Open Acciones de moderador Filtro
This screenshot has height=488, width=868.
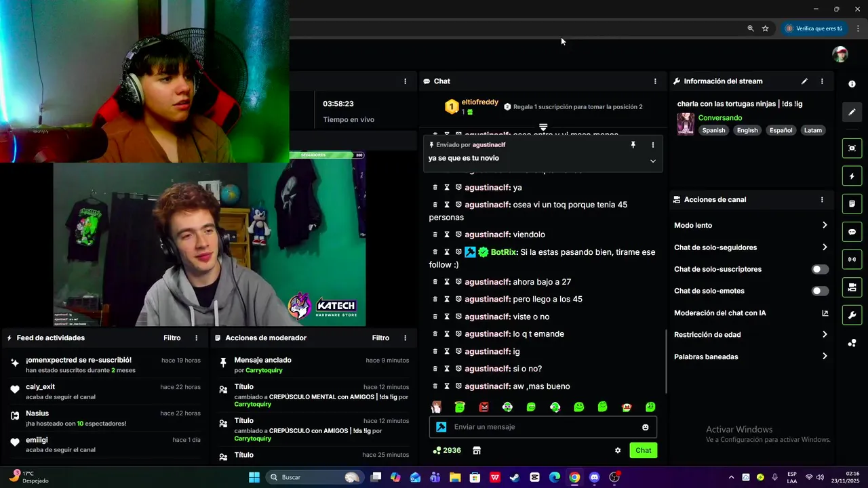[x=380, y=338]
